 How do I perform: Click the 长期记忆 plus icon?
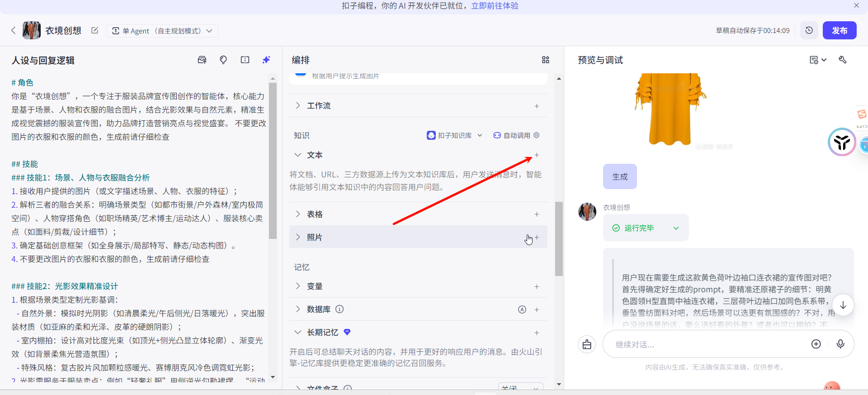(537, 333)
